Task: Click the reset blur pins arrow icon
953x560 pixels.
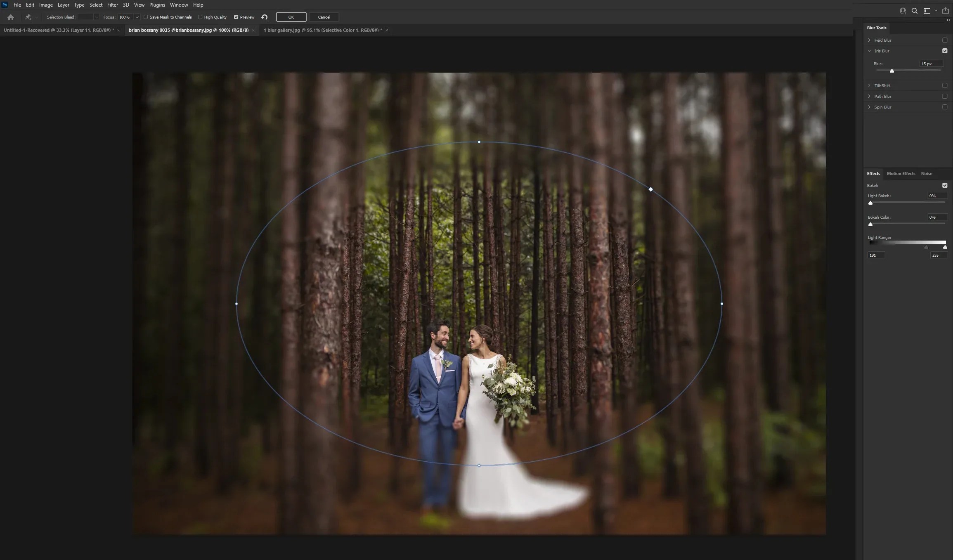Action: pos(265,17)
